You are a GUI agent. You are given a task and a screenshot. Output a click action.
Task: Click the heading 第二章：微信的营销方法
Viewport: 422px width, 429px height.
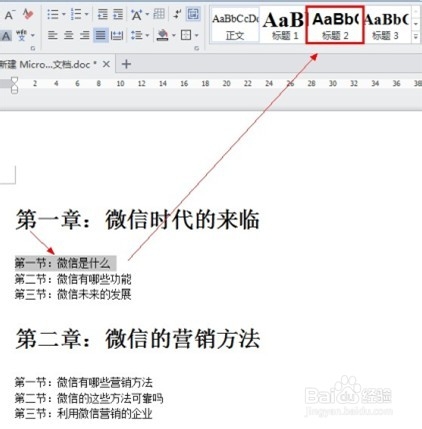tap(137, 339)
